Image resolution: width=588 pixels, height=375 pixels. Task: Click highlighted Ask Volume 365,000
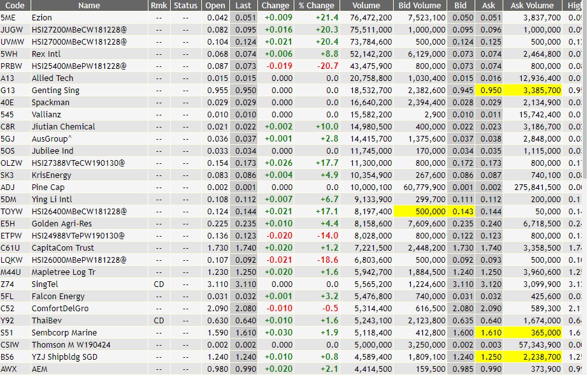(x=532, y=332)
